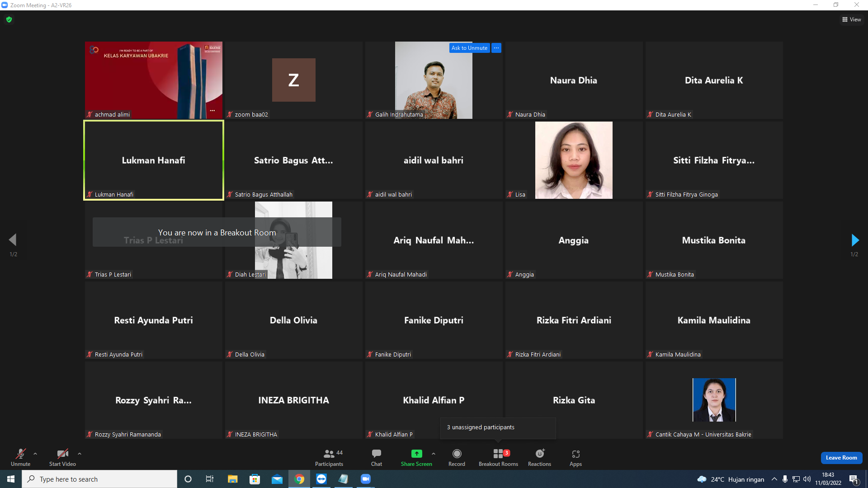Click the zoom baa02 avatar tile
This screenshot has width=868, height=488.
[x=294, y=80]
